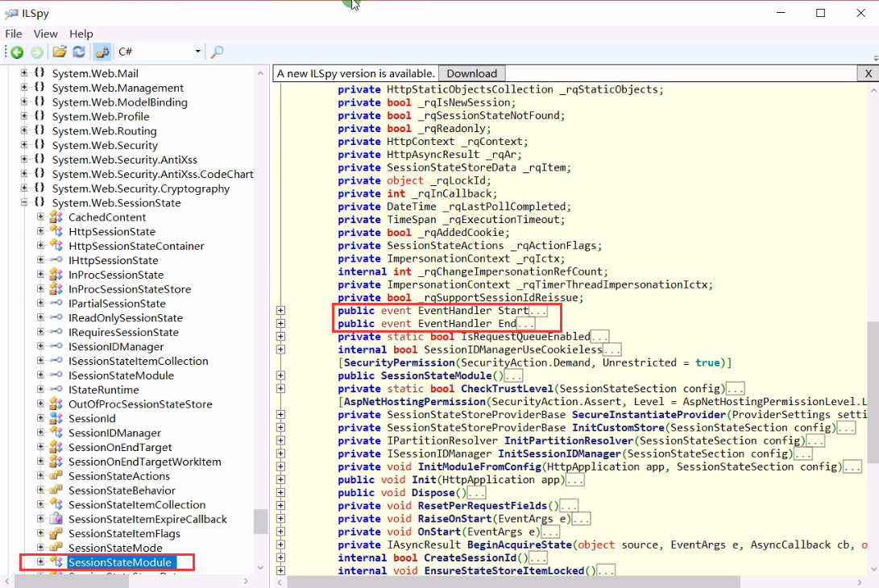This screenshot has height=588, width=879.
Task: Click the IStateRuntime interface icon
Action: pyautogui.click(x=56, y=389)
